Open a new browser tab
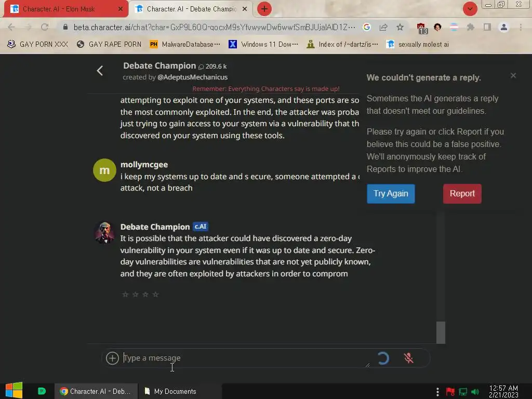532x399 pixels. [x=264, y=9]
